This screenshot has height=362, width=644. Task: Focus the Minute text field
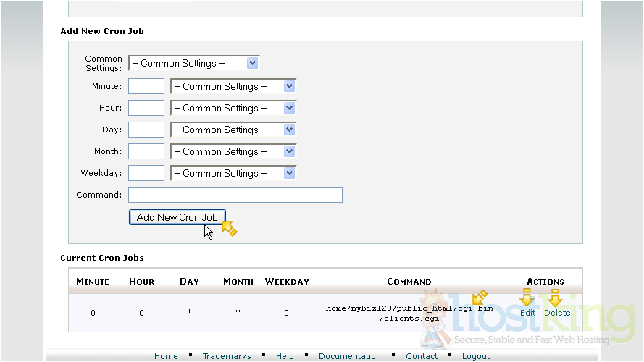[x=146, y=86]
